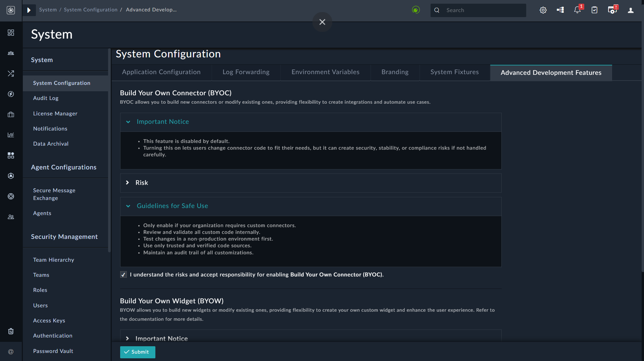Switch to Environment Variables tab
The width and height of the screenshot is (644, 361).
pos(326,72)
